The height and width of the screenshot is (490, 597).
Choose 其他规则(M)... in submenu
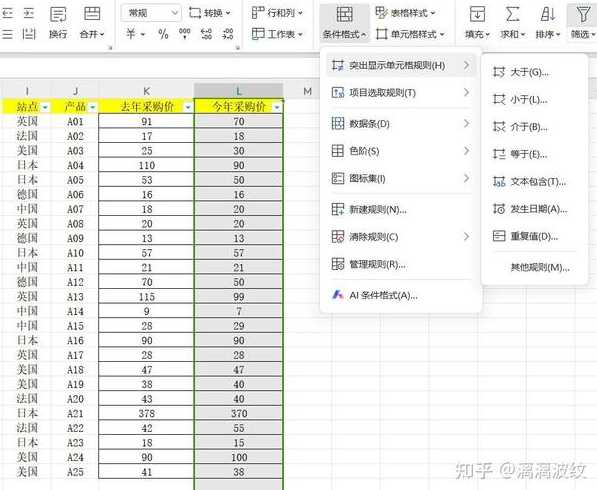tap(534, 268)
